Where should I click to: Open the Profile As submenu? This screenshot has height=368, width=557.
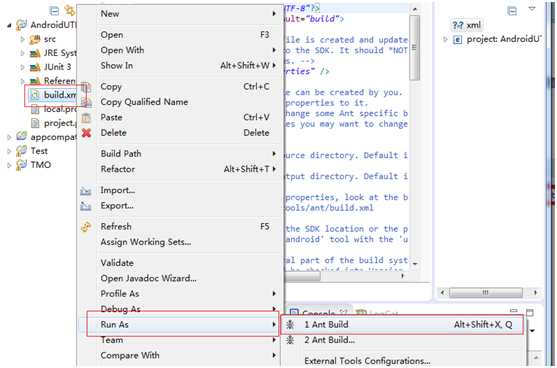point(181,294)
